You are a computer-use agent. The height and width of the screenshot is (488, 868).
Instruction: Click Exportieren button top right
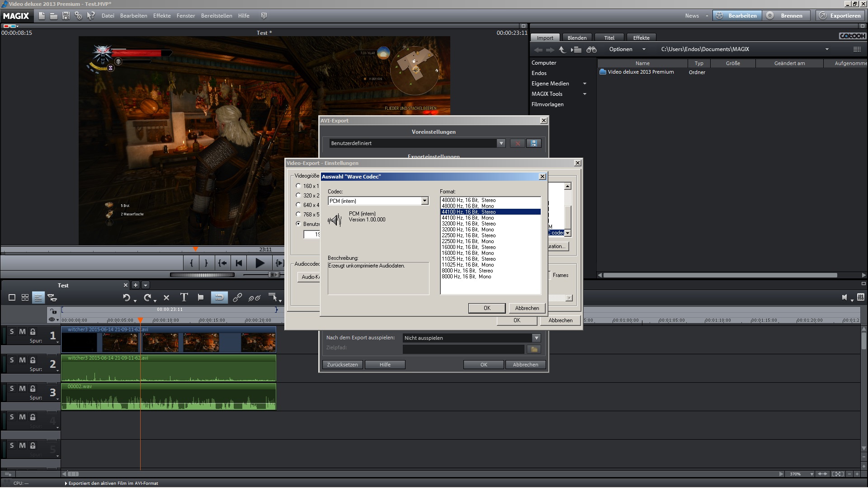coord(841,16)
